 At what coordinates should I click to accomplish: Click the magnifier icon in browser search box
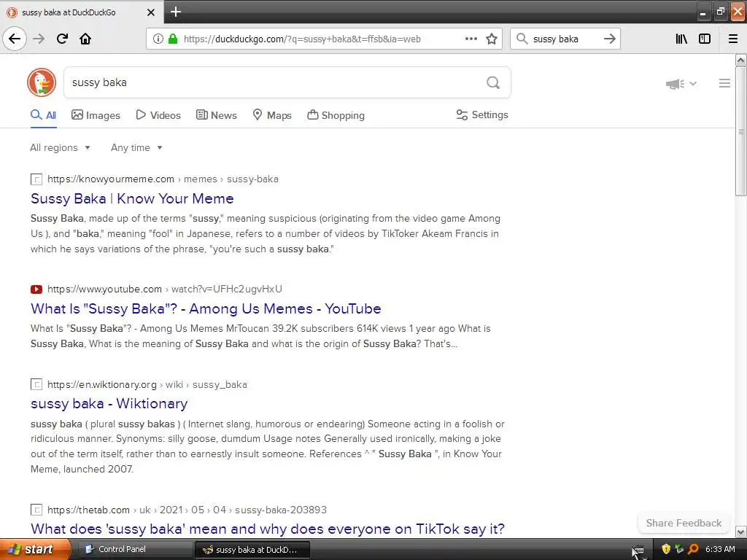pyautogui.click(x=522, y=39)
